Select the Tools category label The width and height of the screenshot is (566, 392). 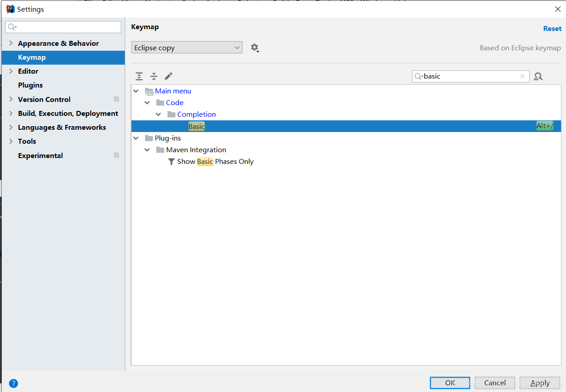point(27,141)
